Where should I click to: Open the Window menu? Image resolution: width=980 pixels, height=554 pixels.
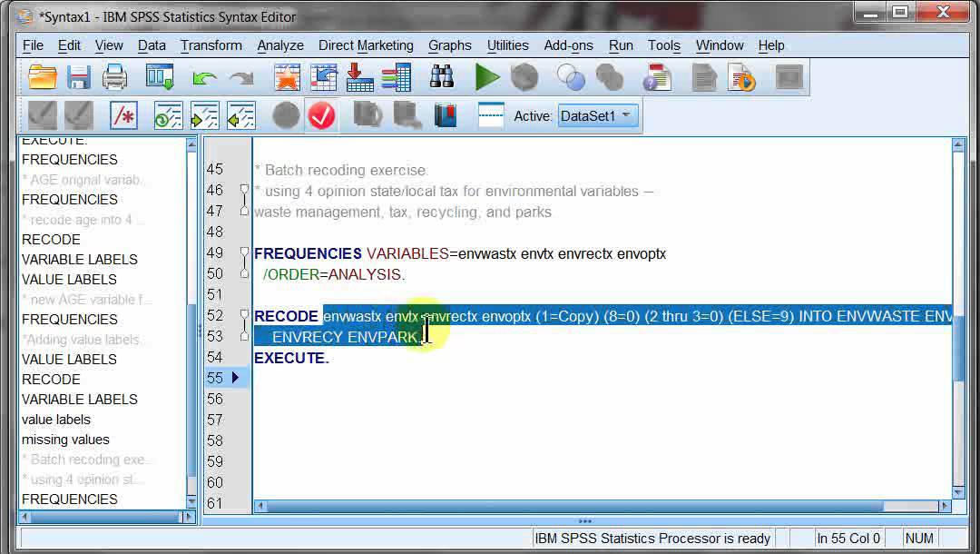click(x=720, y=45)
